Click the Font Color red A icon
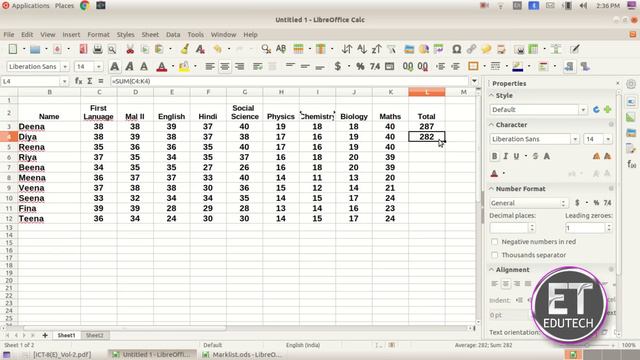 pyautogui.click(x=162, y=66)
